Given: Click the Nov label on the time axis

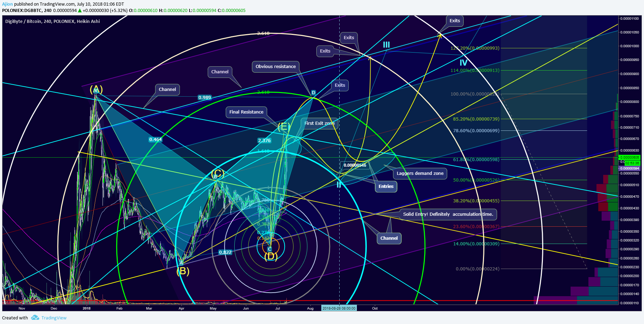Looking at the screenshot, I should [22, 308].
